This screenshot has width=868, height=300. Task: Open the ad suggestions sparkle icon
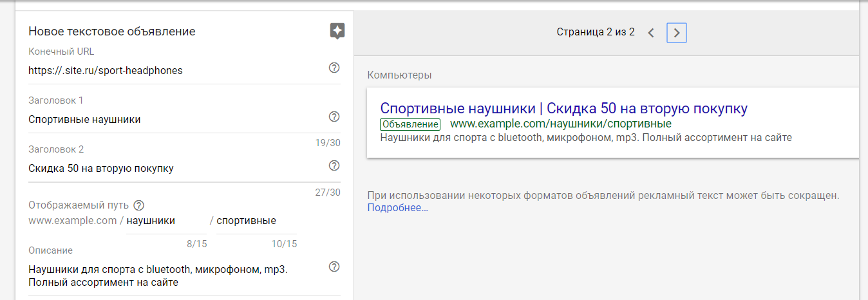click(337, 32)
